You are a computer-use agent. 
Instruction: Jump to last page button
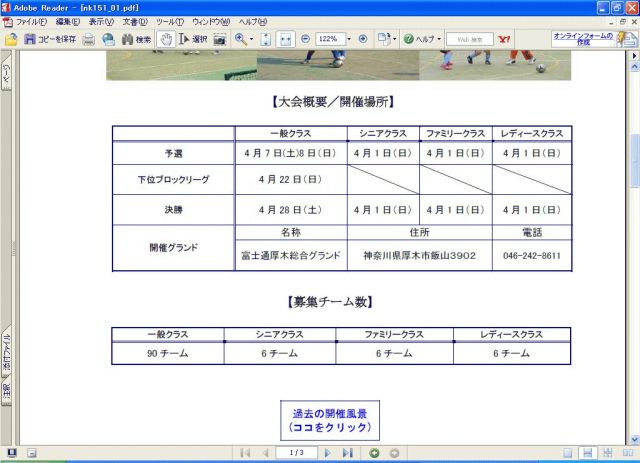click(x=347, y=453)
